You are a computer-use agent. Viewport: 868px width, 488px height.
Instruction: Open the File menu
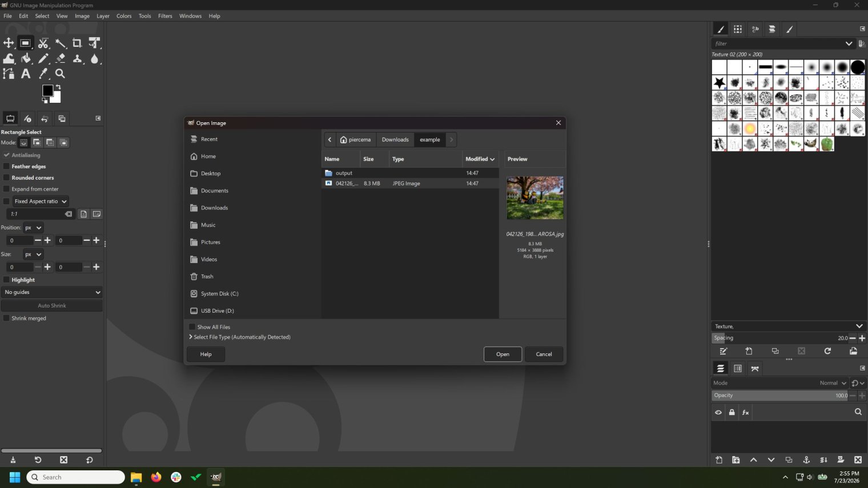click(7, 16)
